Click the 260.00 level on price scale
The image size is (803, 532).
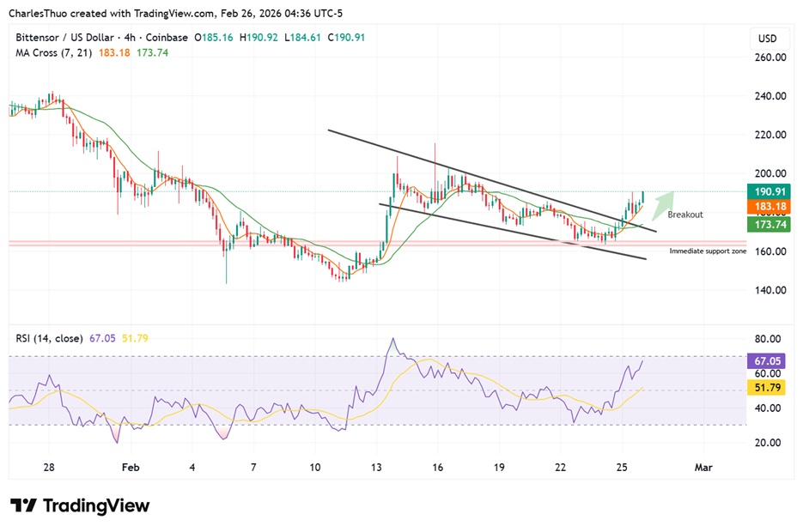pos(770,57)
